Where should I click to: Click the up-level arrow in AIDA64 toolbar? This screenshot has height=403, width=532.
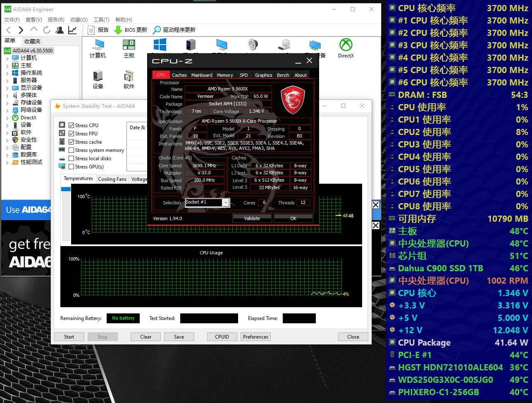[x=34, y=30]
